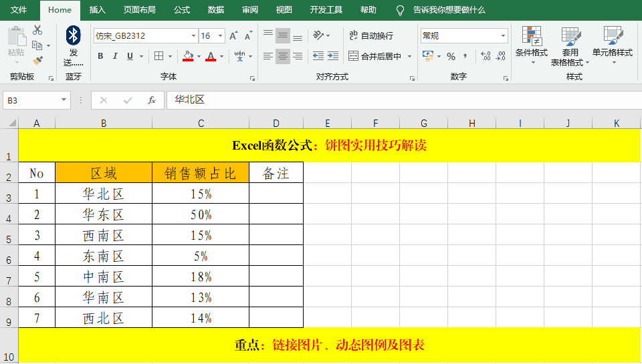This screenshot has height=364, width=642.
Task: Decrease decimal places
Action: (500, 56)
